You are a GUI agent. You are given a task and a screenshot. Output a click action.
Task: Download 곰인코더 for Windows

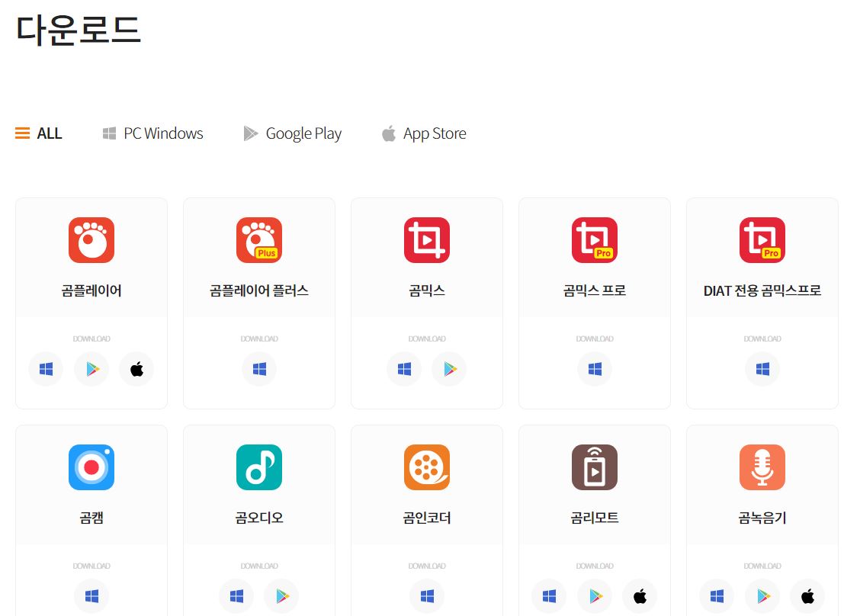[427, 596]
